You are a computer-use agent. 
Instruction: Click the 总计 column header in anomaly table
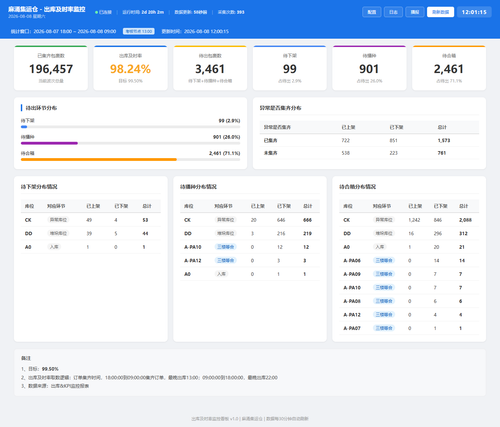(x=442, y=127)
